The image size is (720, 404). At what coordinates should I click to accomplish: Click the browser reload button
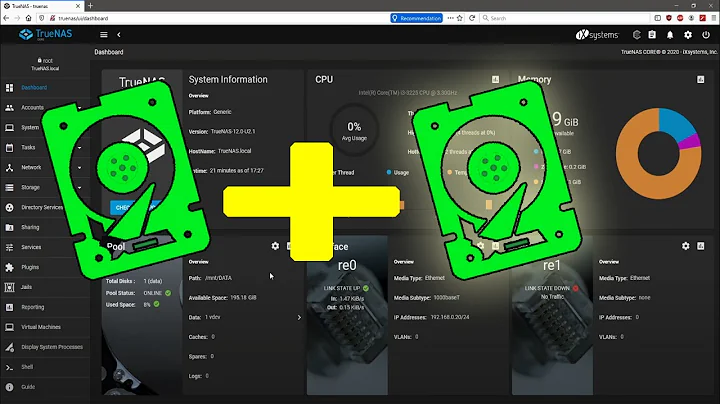pos(472,18)
